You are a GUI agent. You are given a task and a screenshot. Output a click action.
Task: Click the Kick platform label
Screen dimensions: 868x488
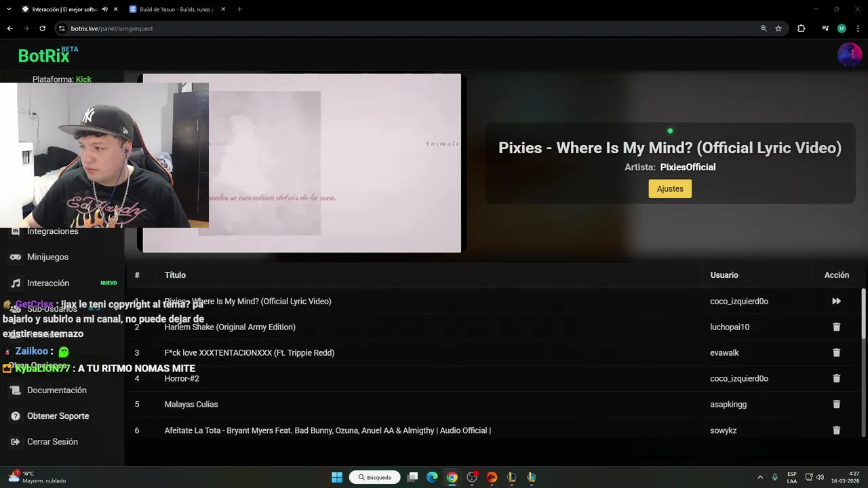[x=83, y=79]
